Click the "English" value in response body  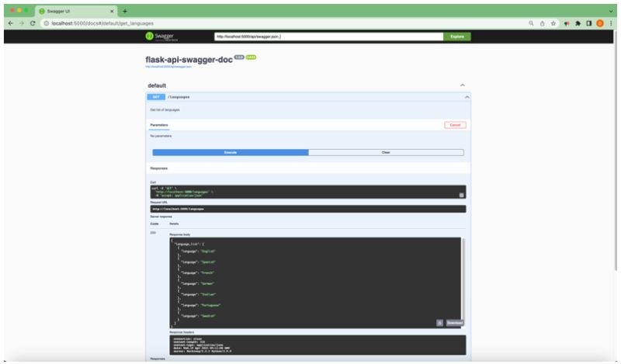pyautogui.click(x=208, y=251)
